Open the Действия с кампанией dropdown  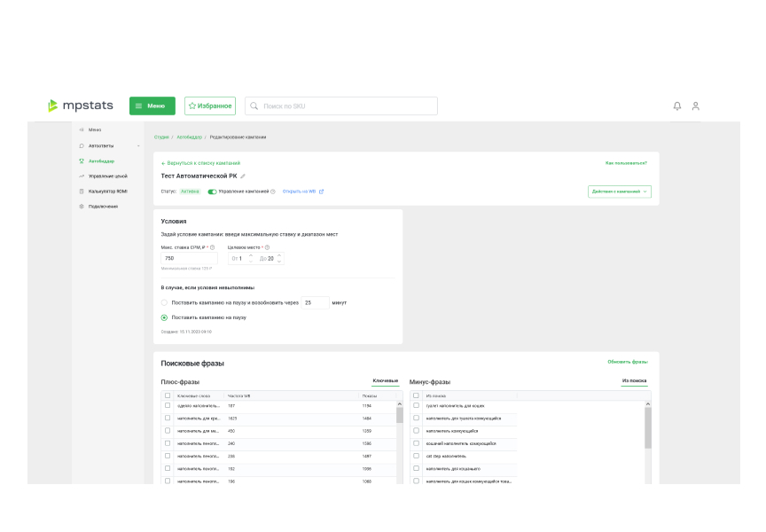coord(619,192)
